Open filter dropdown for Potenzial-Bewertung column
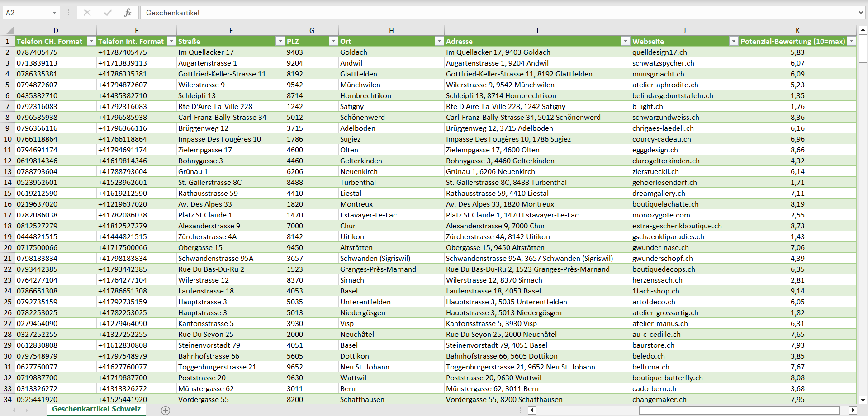The image size is (868, 416). click(x=851, y=41)
